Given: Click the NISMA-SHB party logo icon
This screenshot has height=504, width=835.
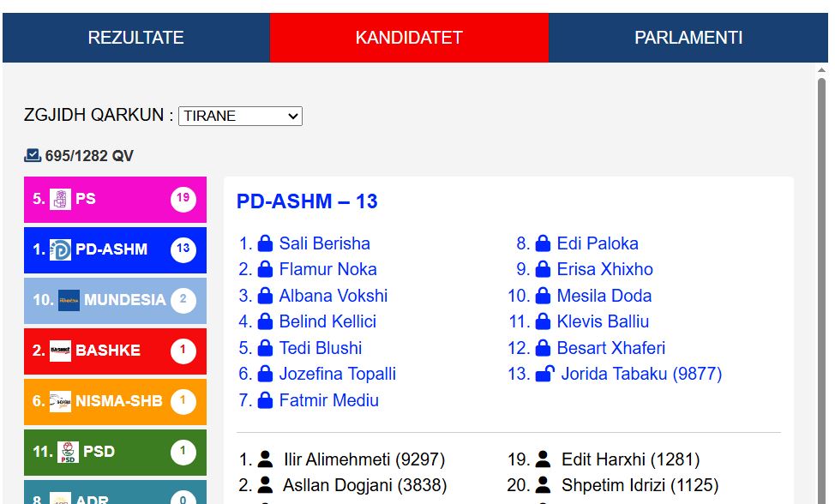Looking at the screenshot, I should click(x=61, y=401).
